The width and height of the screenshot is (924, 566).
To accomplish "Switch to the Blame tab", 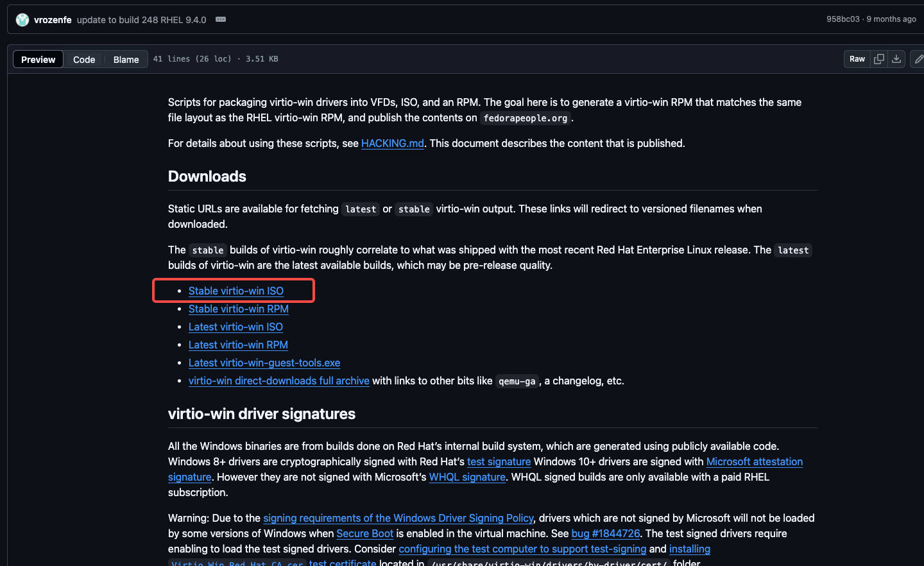I will tap(126, 60).
